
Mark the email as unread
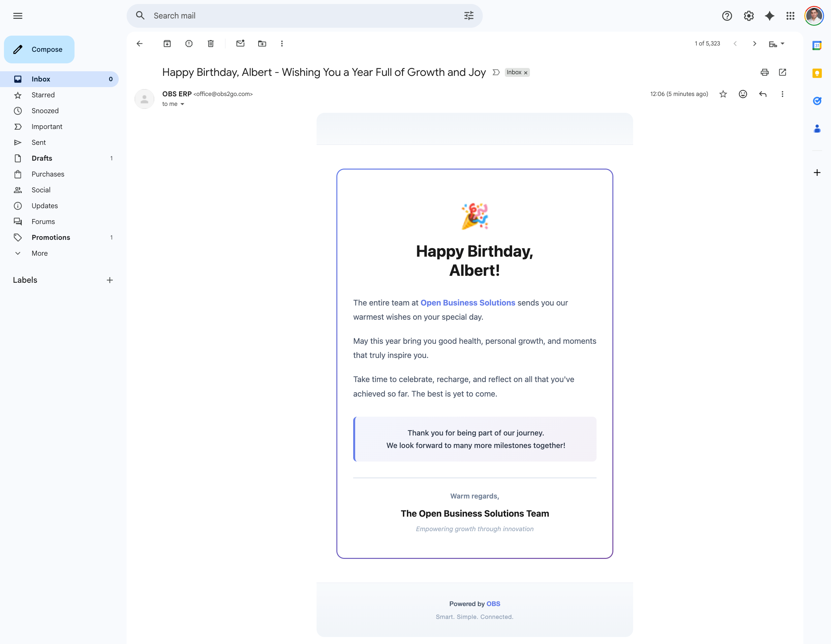[x=240, y=44]
